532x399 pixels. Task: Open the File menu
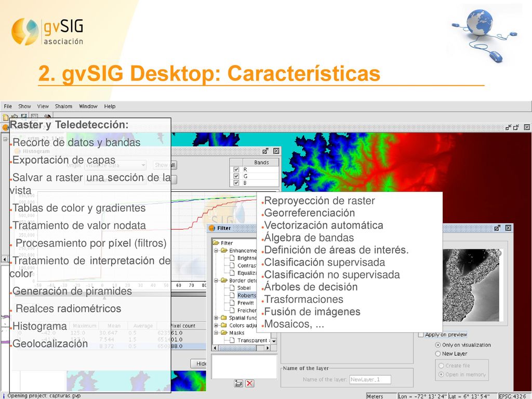pos(8,106)
